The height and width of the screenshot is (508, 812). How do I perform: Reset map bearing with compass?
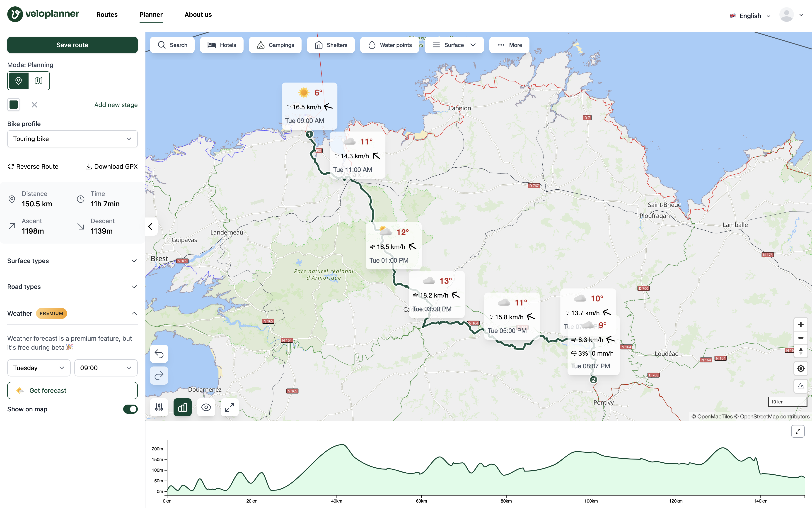801,351
